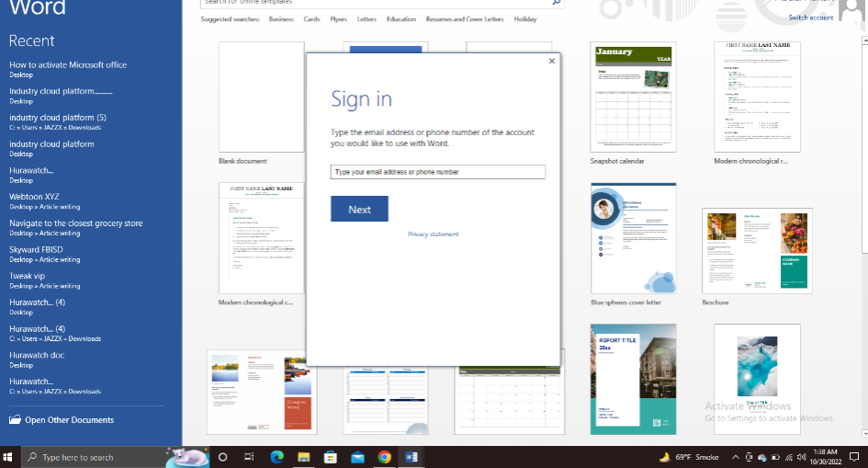This screenshot has height=468, width=868.
Task: Open recent "Industry cloud platform........." on Desktop
Action: click(x=61, y=96)
